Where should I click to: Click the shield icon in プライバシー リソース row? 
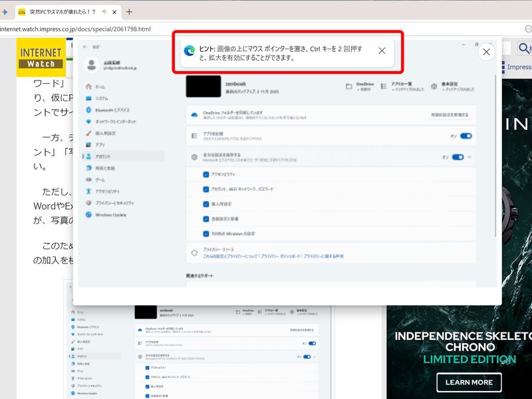[194, 253]
